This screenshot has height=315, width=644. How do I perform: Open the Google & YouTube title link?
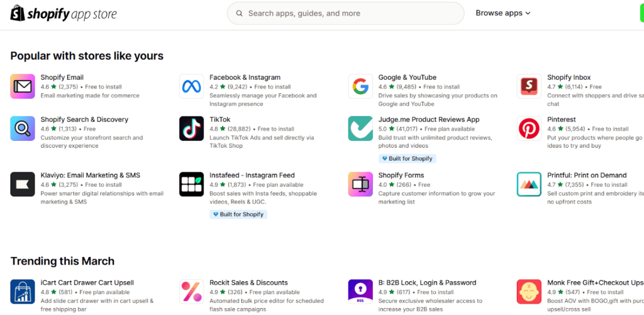407,77
